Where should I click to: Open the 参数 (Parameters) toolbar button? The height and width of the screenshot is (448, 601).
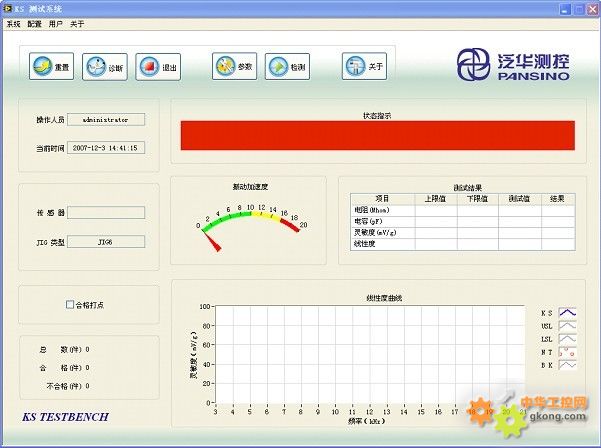(x=235, y=67)
